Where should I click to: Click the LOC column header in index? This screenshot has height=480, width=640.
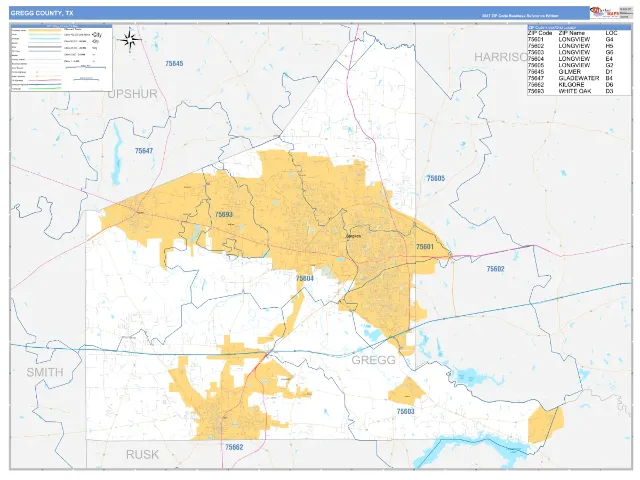[611, 33]
